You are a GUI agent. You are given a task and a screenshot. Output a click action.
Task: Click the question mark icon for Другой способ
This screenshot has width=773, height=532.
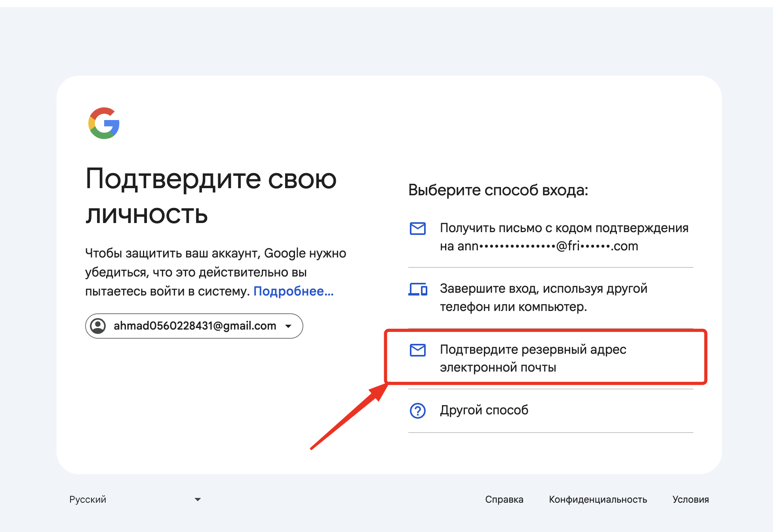point(417,410)
